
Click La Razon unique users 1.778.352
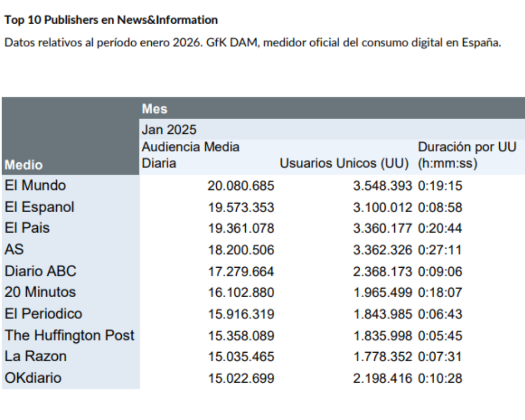click(383, 356)
